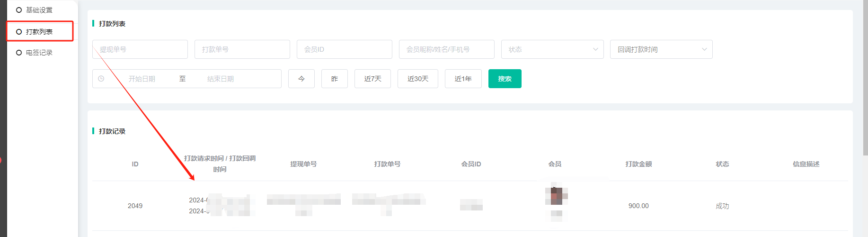Choose the 近7天 quick range

click(x=372, y=79)
